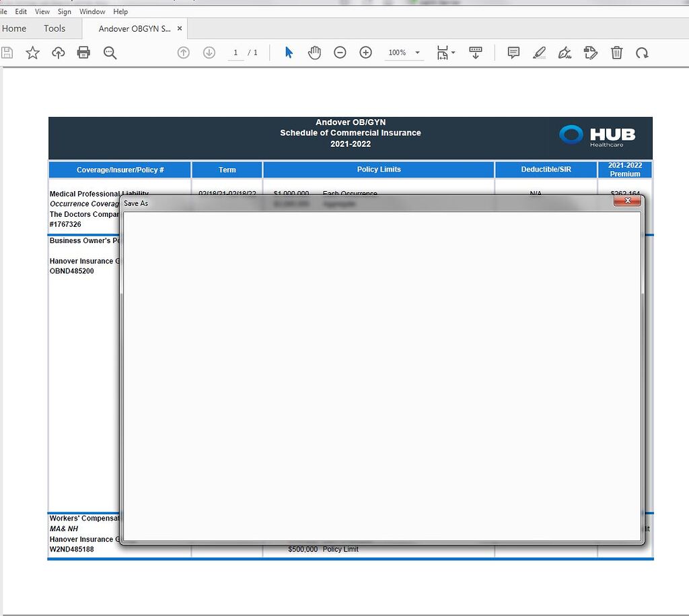689x616 pixels.
Task: Activate the Selection arrow tool
Action: coord(288,53)
